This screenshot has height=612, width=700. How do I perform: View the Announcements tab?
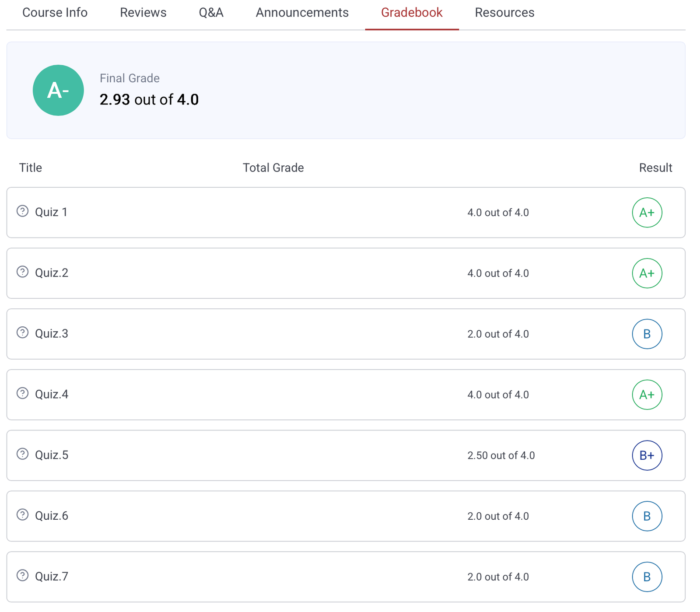click(x=302, y=13)
